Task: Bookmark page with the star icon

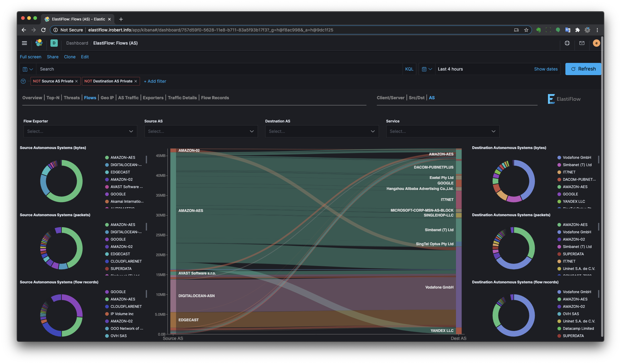Action: click(526, 30)
